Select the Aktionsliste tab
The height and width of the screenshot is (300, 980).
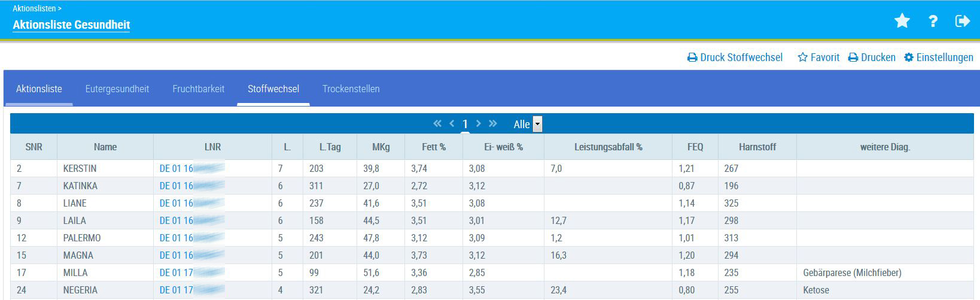[x=39, y=89]
